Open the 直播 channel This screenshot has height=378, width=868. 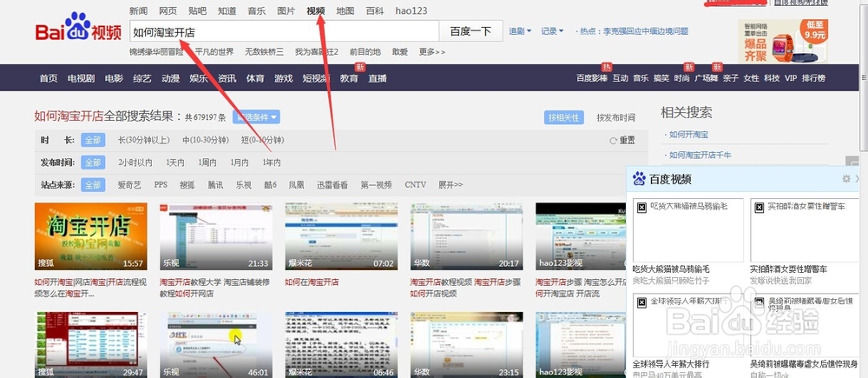click(378, 78)
